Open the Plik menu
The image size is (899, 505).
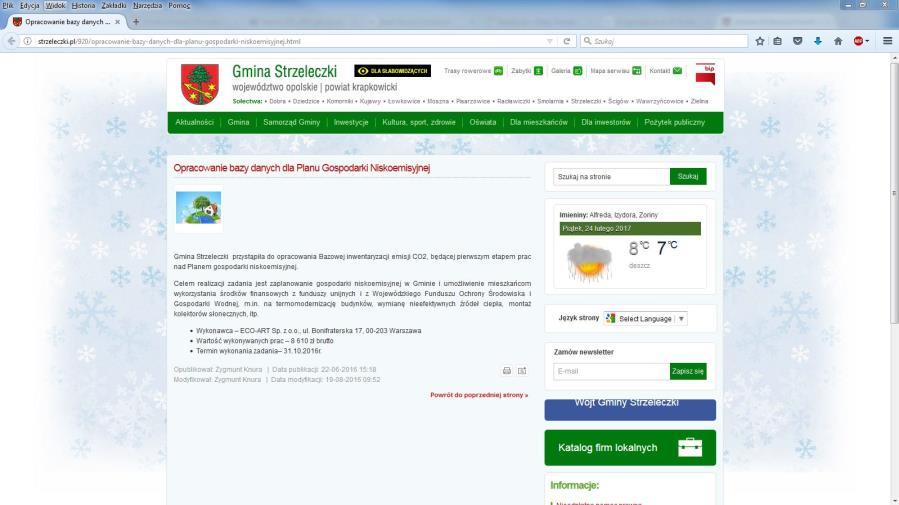click(7, 5)
